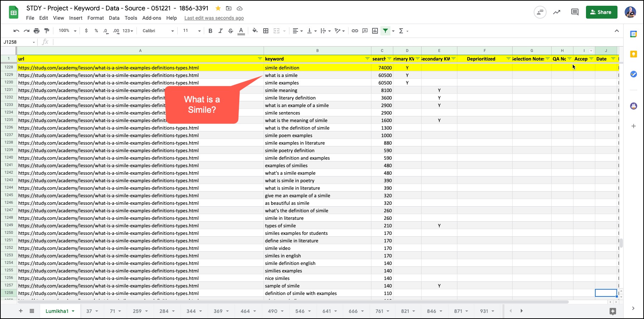Insert a comment from toolbar
This screenshot has height=319, width=644.
365,31
